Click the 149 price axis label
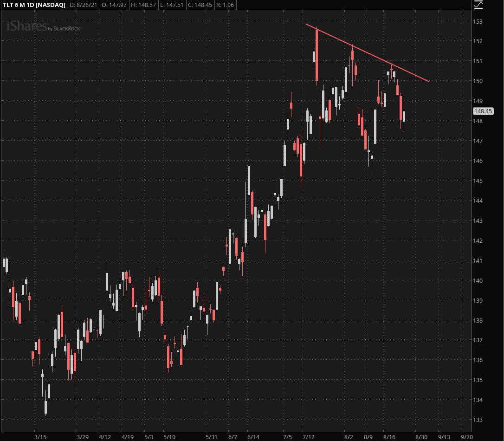 [x=478, y=101]
